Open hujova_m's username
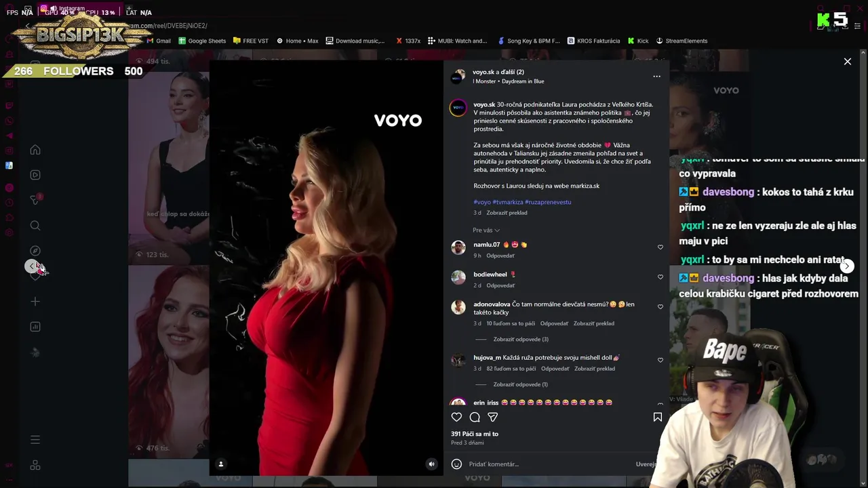868x488 pixels. point(487,358)
